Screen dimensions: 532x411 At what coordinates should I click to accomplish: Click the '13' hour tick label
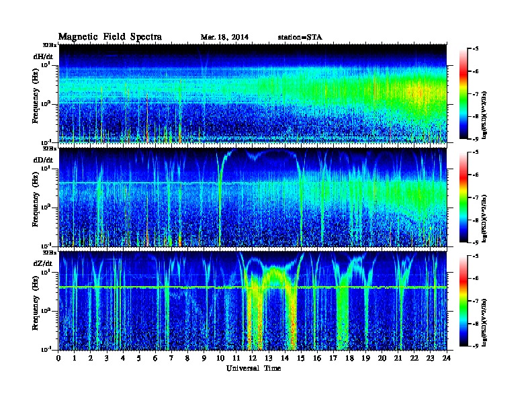pyautogui.click(x=269, y=358)
